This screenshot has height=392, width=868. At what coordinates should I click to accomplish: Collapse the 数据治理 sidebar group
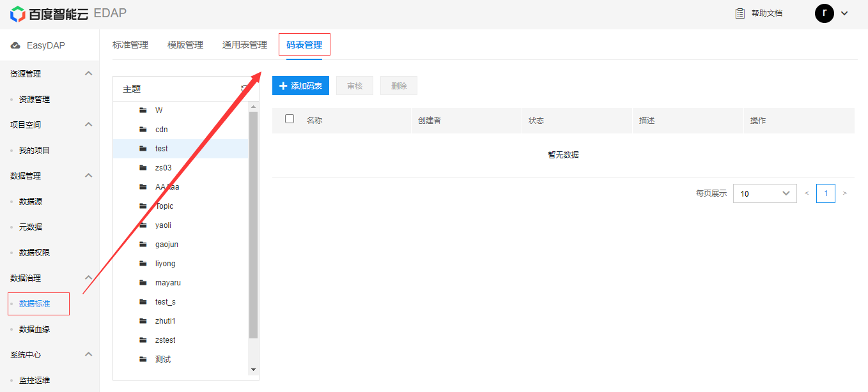point(89,278)
